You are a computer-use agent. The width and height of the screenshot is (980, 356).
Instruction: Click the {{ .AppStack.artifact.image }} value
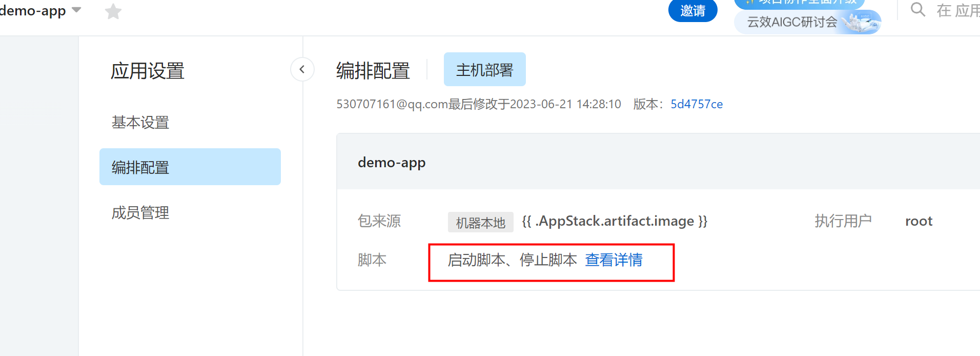(x=615, y=221)
